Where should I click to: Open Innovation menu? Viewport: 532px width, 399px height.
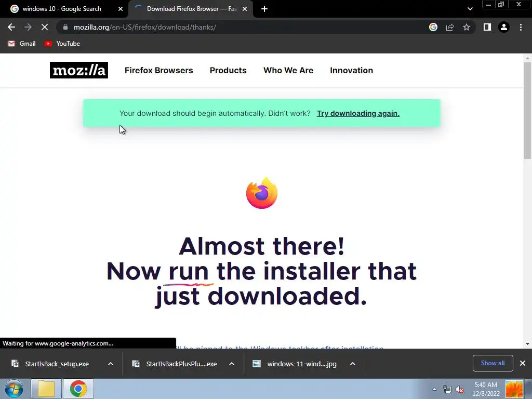click(x=352, y=70)
